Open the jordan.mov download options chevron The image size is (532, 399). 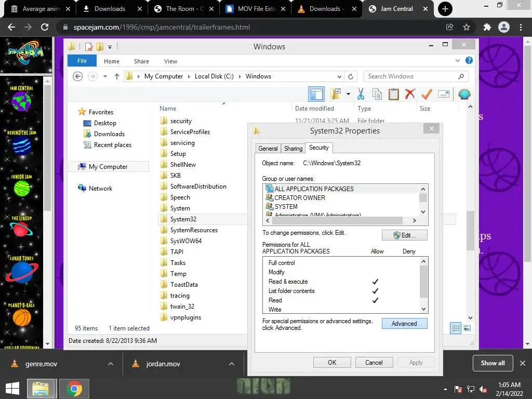click(x=232, y=364)
